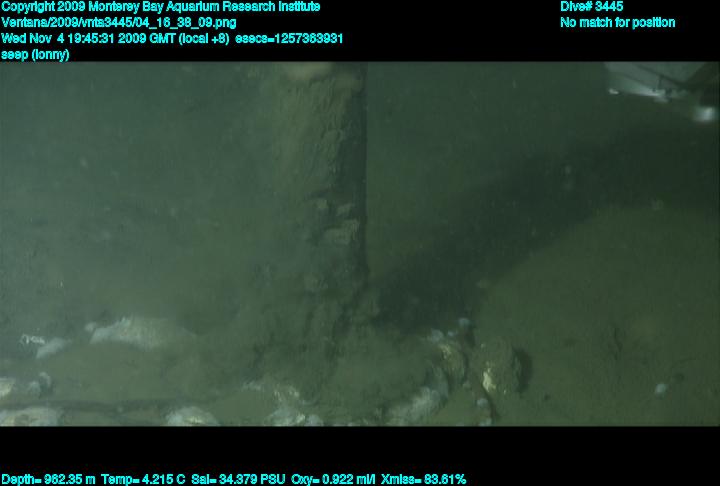Screen dimensions: 720x486
Task: Click the Depth= 962.35 m reading
Action: 48,480
